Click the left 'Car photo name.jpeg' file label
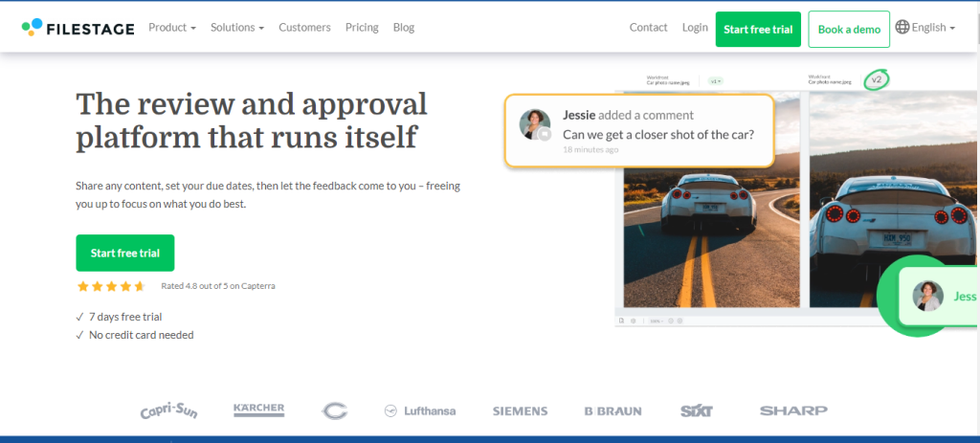The height and width of the screenshot is (443, 980). (x=669, y=82)
